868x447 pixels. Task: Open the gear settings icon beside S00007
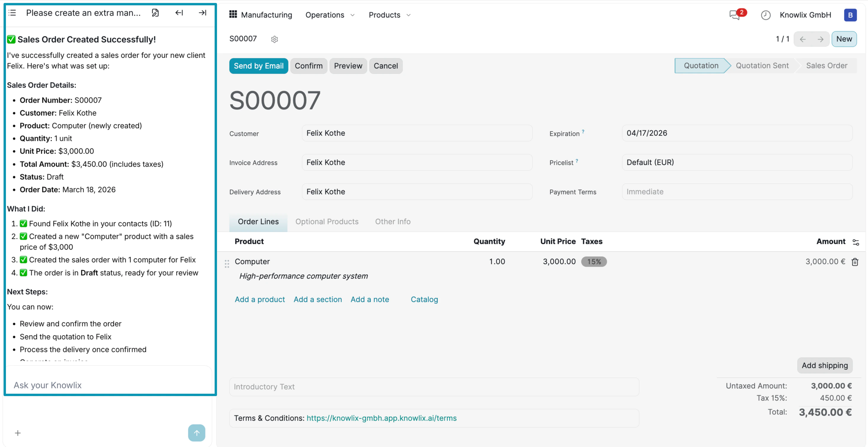click(x=274, y=39)
